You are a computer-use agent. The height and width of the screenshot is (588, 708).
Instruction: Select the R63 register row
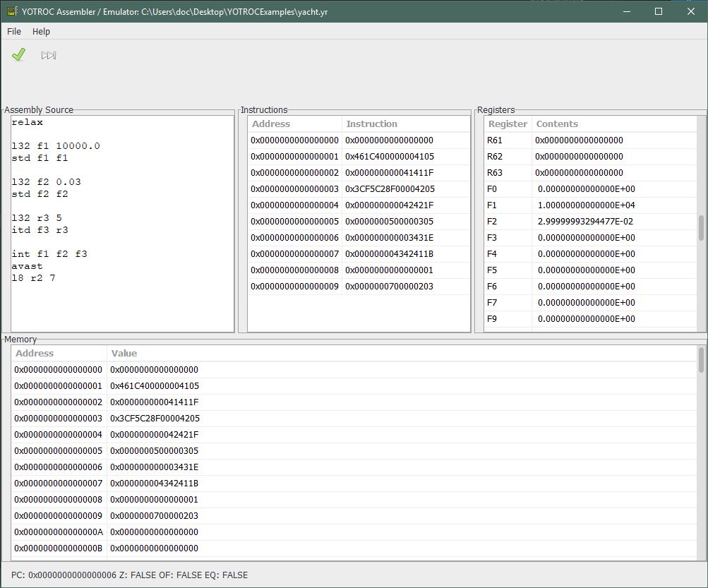coord(590,172)
